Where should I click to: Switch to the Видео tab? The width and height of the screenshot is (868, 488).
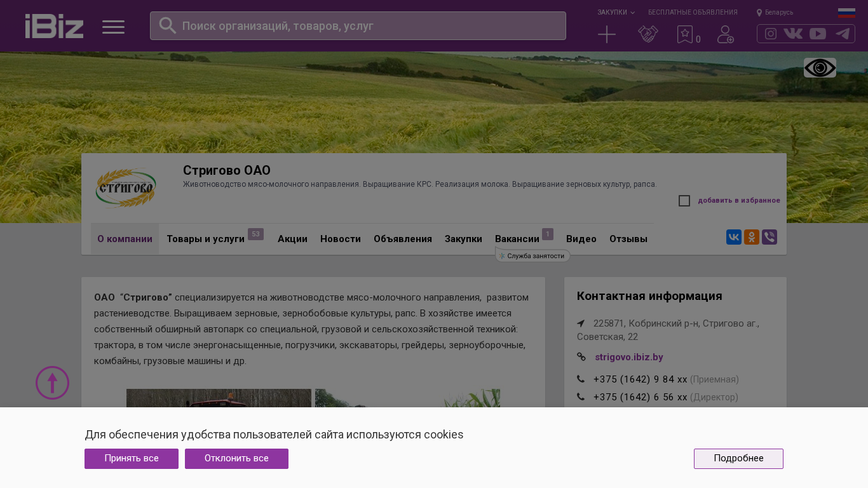click(581, 239)
